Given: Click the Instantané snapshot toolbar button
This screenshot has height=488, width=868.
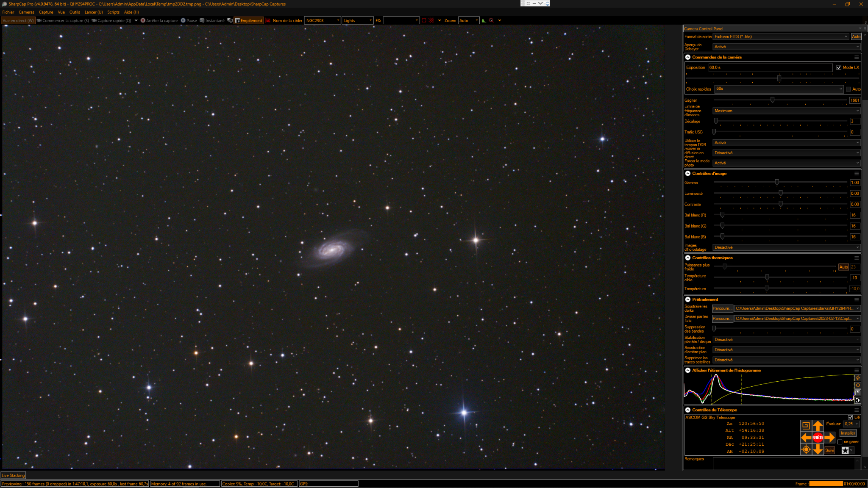Looking at the screenshot, I should click(212, 20).
